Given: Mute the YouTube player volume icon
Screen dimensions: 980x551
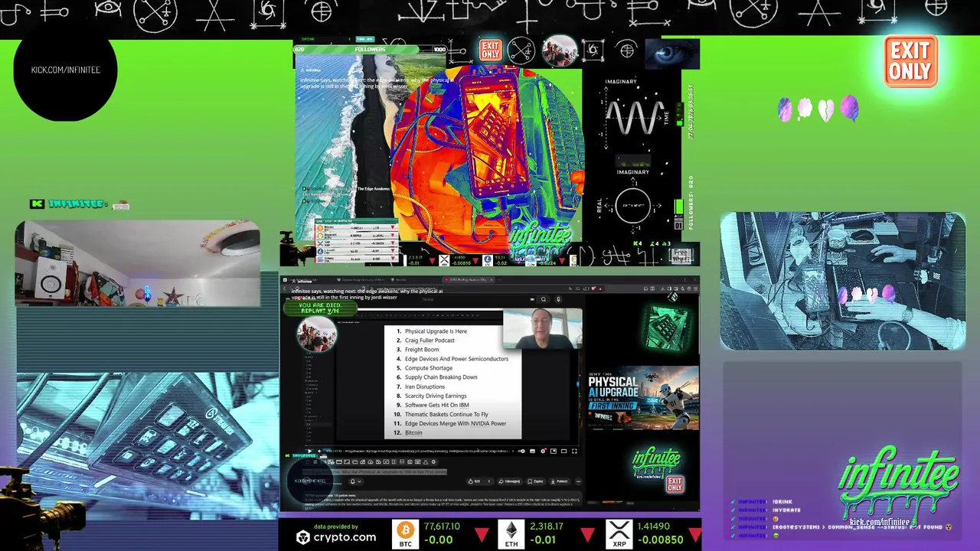Looking at the screenshot, I should point(320,451).
